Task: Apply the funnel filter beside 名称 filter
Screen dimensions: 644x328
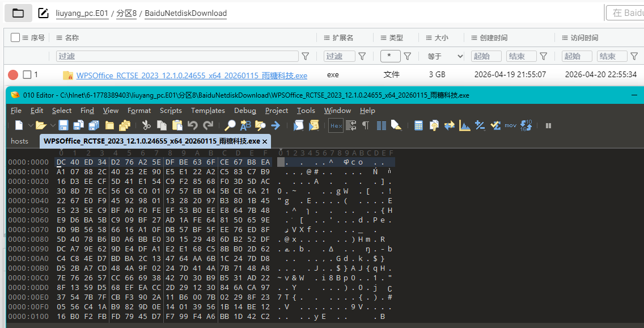Action: (x=306, y=56)
